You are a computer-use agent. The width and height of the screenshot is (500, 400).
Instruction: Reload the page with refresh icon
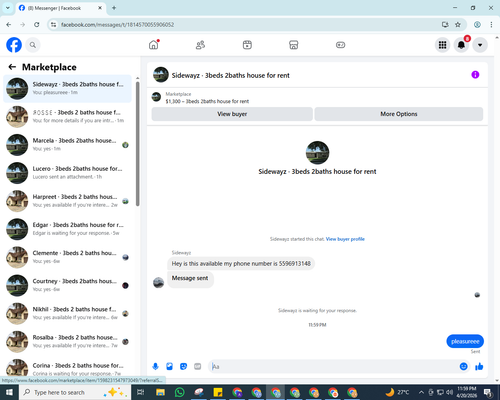coord(37,25)
